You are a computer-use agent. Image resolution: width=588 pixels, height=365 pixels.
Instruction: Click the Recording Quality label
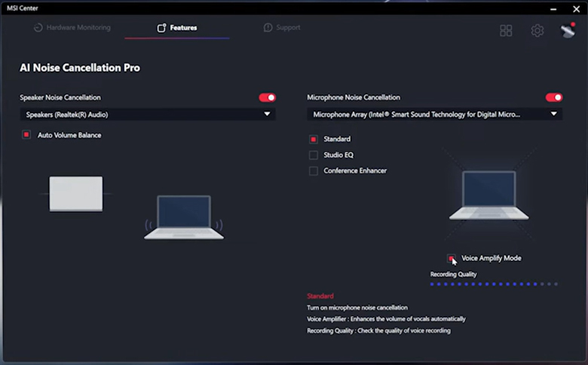click(453, 275)
